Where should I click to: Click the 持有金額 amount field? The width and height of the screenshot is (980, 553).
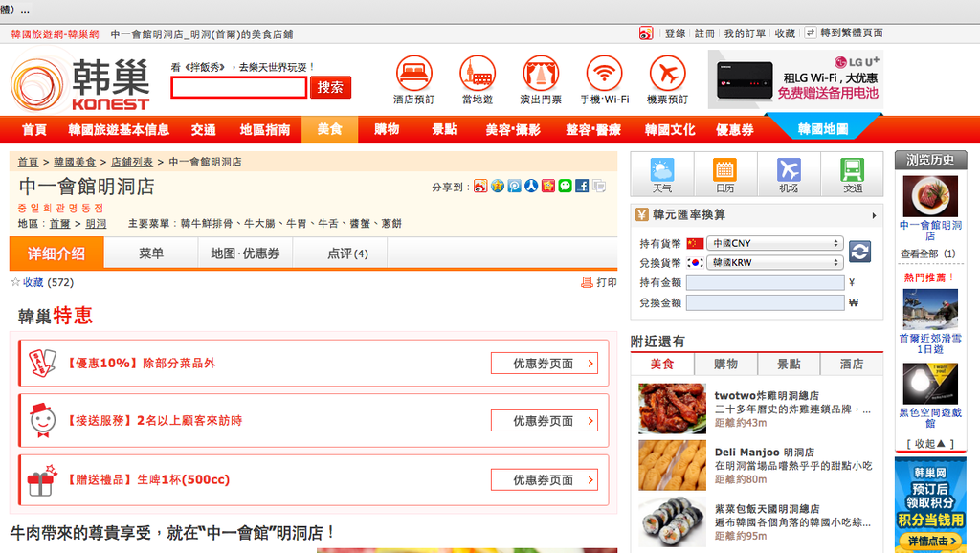point(766,282)
